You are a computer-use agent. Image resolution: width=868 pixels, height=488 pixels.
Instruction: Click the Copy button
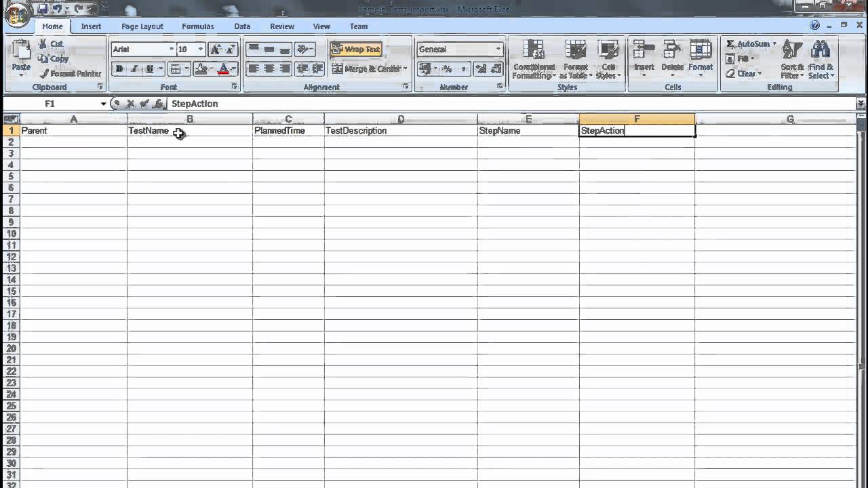point(54,59)
